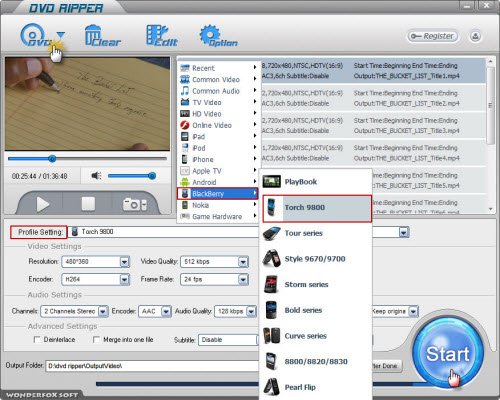The height and width of the screenshot is (400, 500).
Task: Open TV Video submenu
Action: click(219, 102)
